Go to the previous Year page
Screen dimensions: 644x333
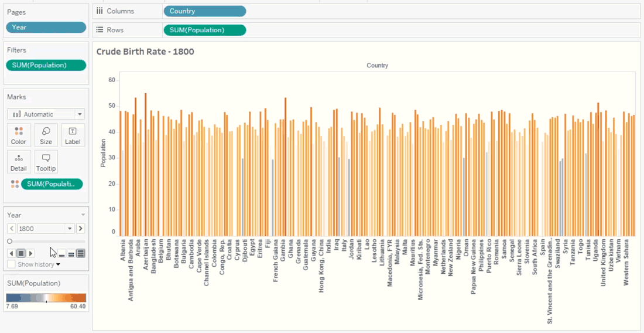click(11, 229)
